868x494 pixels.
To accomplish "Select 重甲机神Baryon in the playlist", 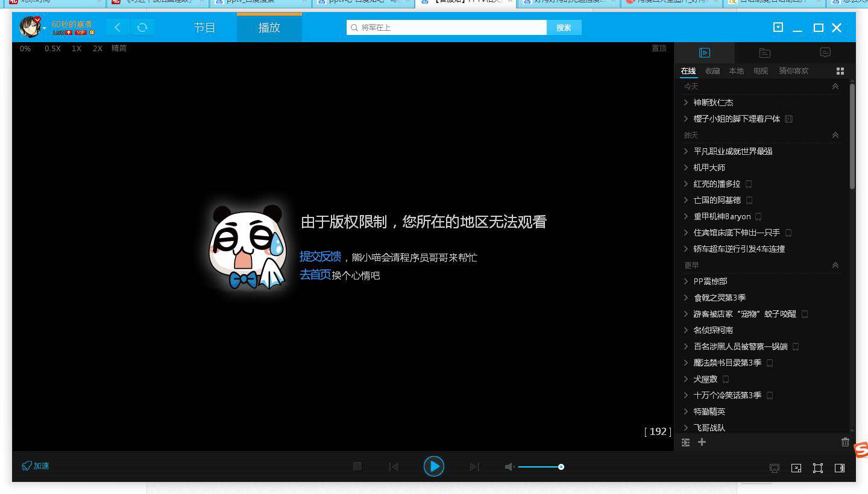I will pyautogui.click(x=722, y=216).
